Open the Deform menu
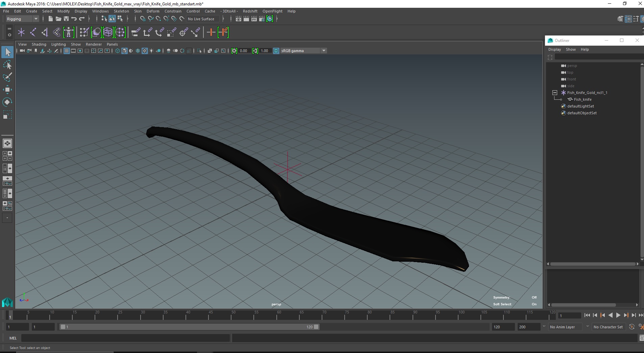 tap(153, 11)
